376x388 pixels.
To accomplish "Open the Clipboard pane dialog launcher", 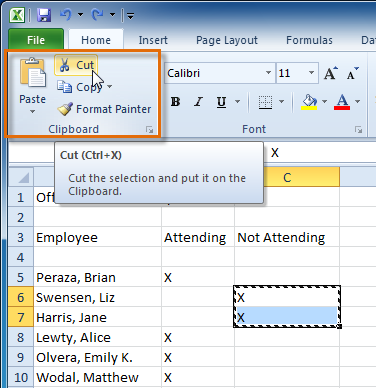I will [x=150, y=130].
